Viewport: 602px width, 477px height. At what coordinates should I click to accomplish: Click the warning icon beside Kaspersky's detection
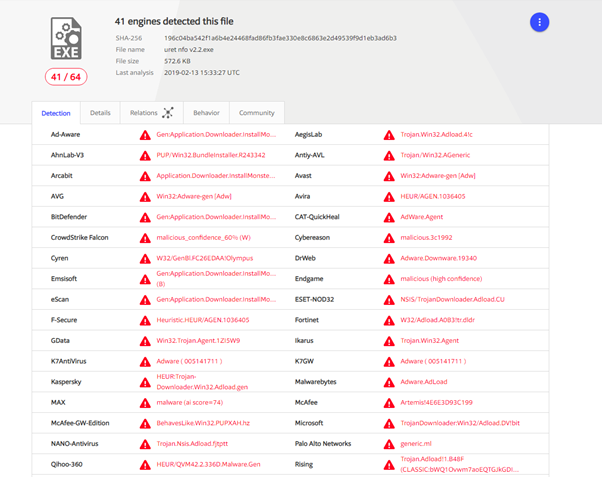coord(146,379)
